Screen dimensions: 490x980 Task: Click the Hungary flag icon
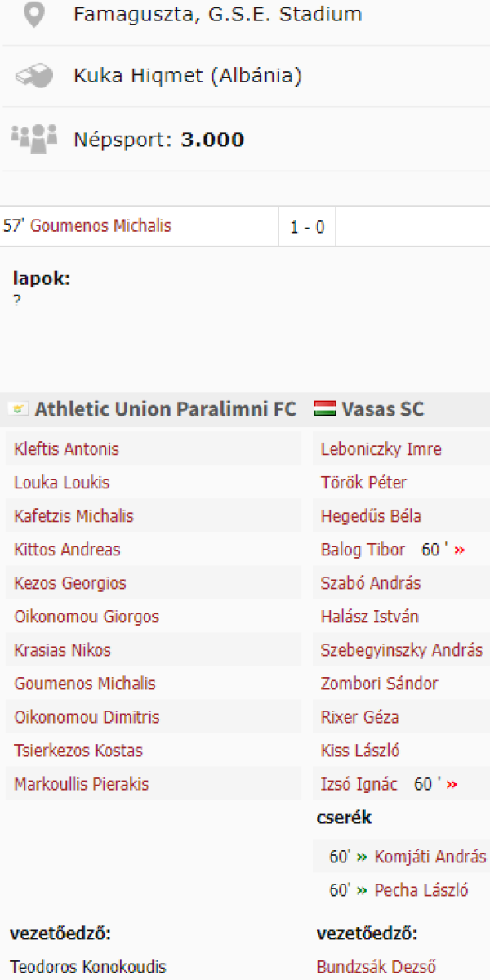tap(325, 409)
